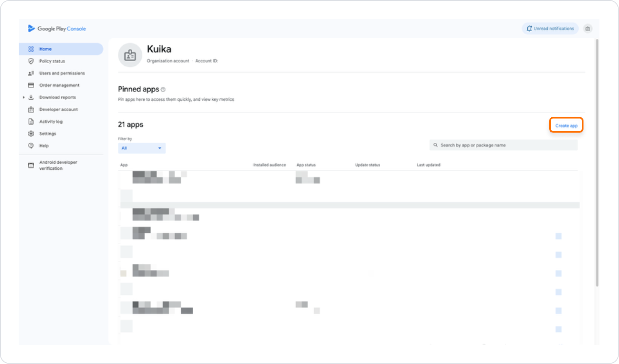
Task: Click the Users and permissions people icon
Action: 31,73
